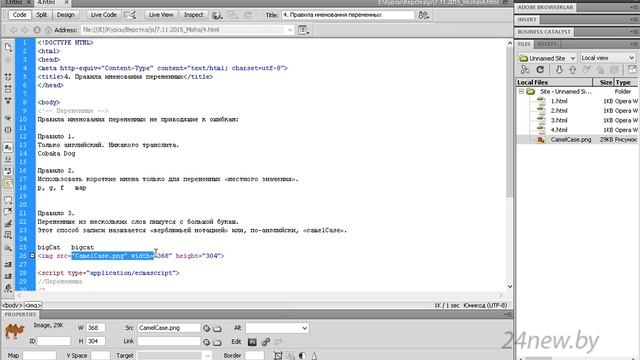Expand the Insert panel
This screenshot has width=640, height=360.
(x=527, y=20)
